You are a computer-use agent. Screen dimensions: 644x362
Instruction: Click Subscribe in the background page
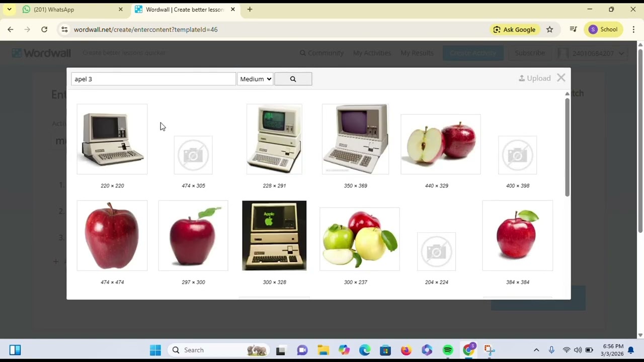pos(530,53)
